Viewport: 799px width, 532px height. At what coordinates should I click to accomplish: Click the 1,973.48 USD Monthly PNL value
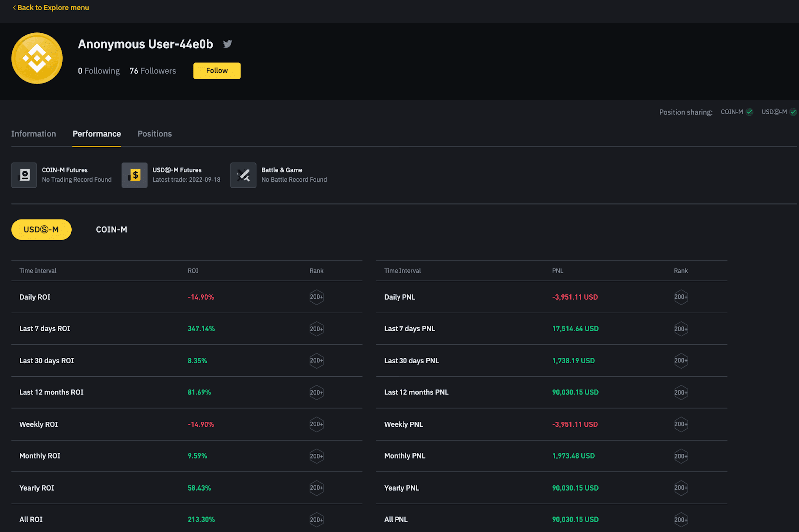[573, 456]
